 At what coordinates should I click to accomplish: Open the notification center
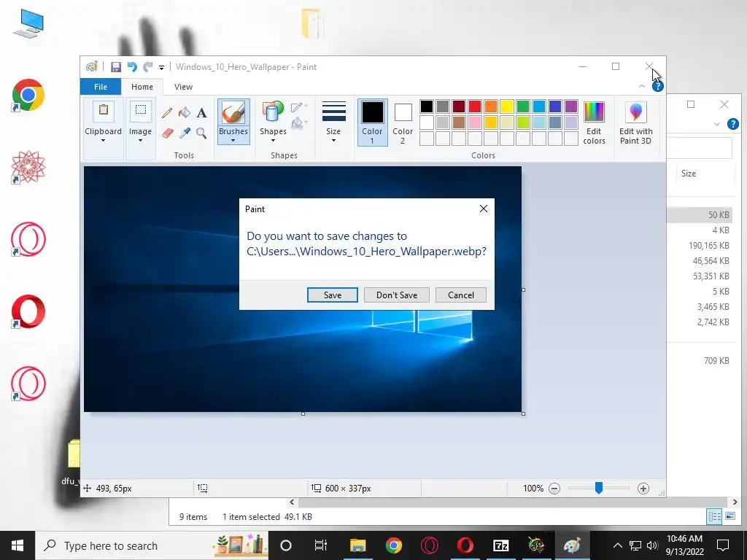(x=723, y=545)
